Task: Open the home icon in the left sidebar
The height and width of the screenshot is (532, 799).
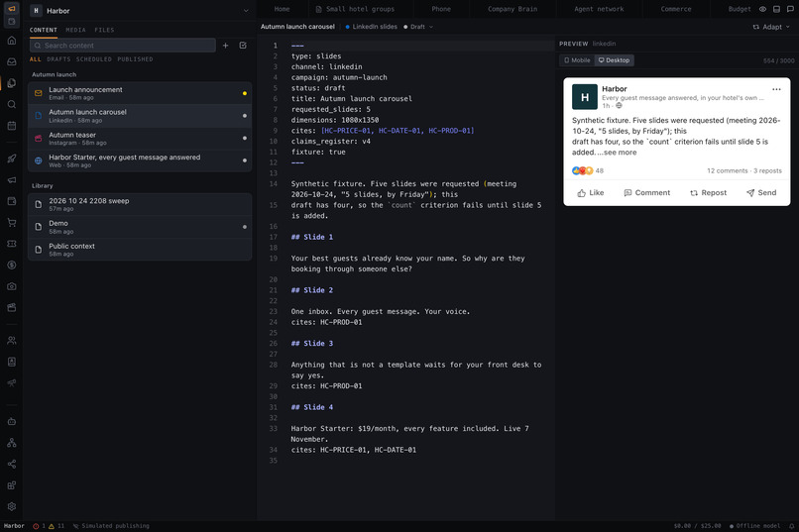Action: tap(12, 41)
